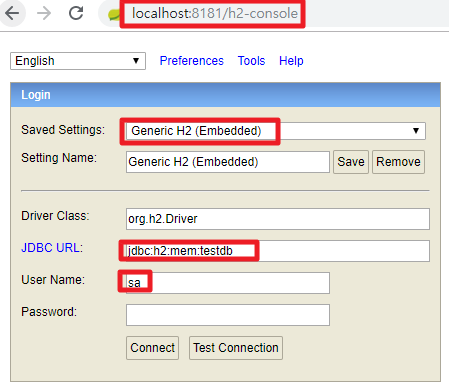Viewport: 449px width, 385px height.
Task: Open the Help link
Action: pos(291,61)
